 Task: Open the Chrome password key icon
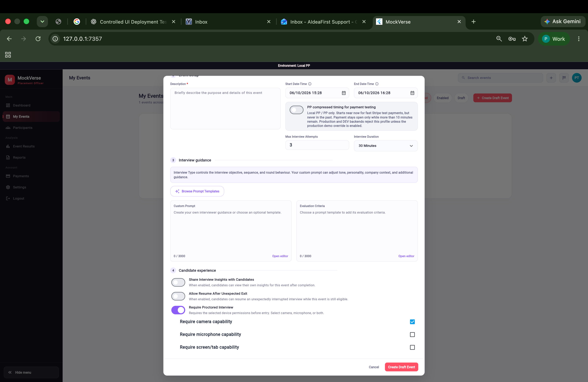(x=512, y=39)
